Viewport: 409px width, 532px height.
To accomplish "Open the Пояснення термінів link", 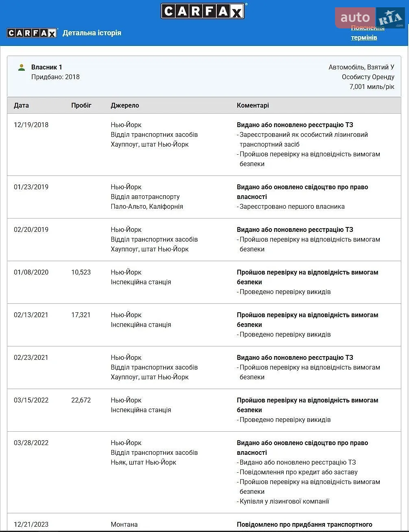I will (368, 32).
